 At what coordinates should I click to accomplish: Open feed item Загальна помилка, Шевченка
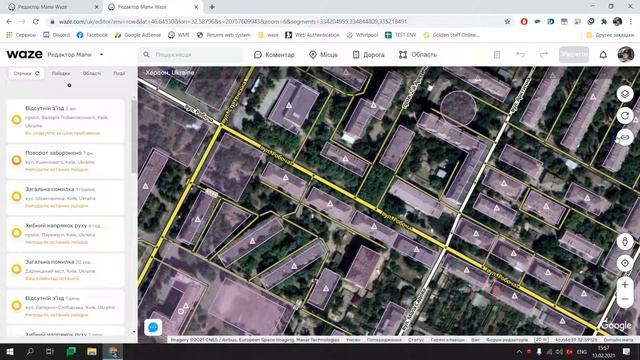65,197
